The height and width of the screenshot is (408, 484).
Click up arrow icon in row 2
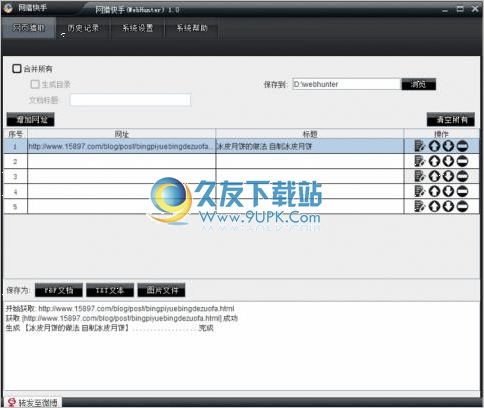(x=434, y=161)
